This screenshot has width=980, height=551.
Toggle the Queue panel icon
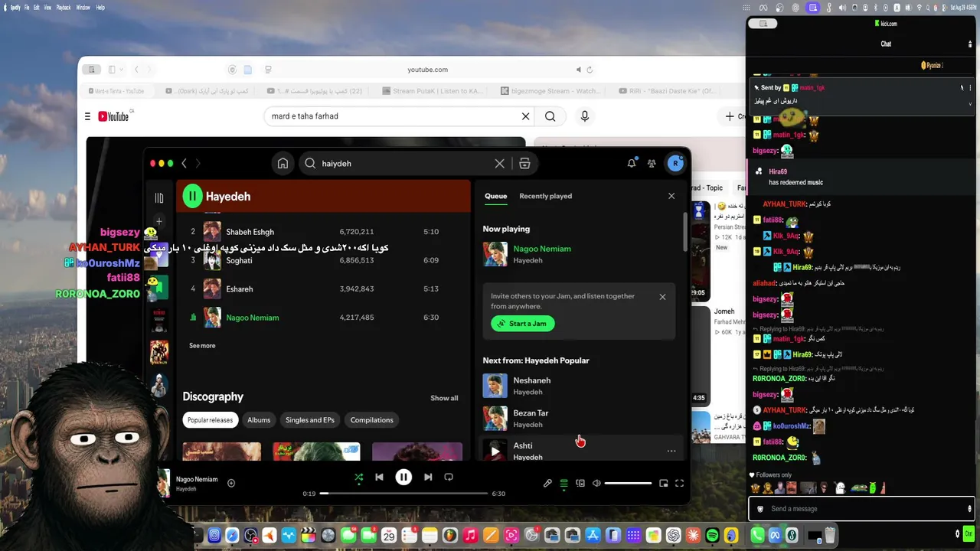coord(564,483)
